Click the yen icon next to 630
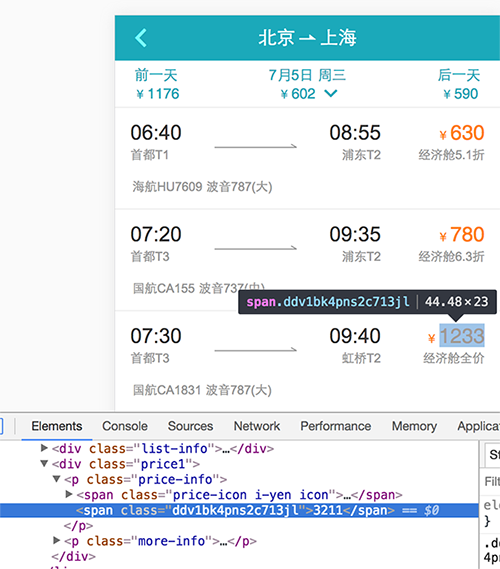 (x=443, y=135)
